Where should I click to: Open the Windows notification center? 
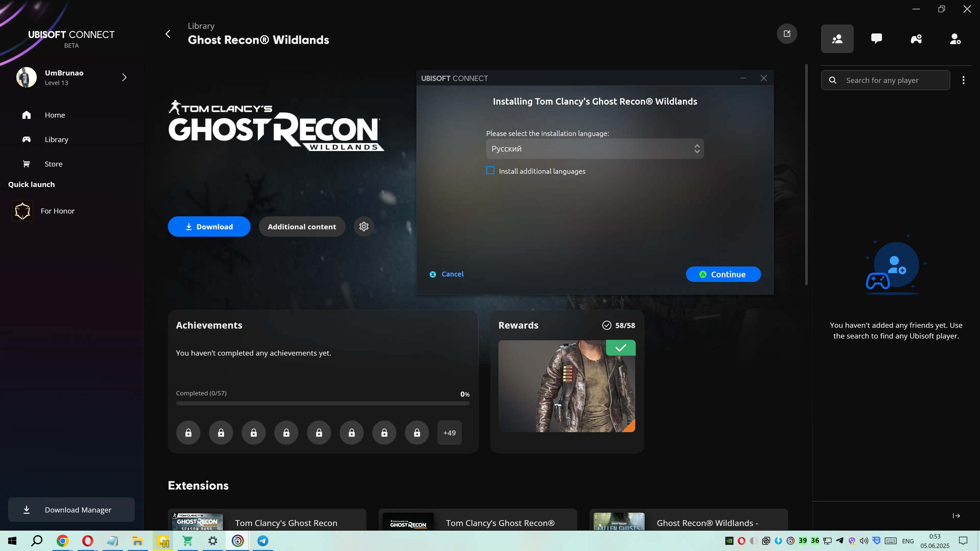coord(963,541)
